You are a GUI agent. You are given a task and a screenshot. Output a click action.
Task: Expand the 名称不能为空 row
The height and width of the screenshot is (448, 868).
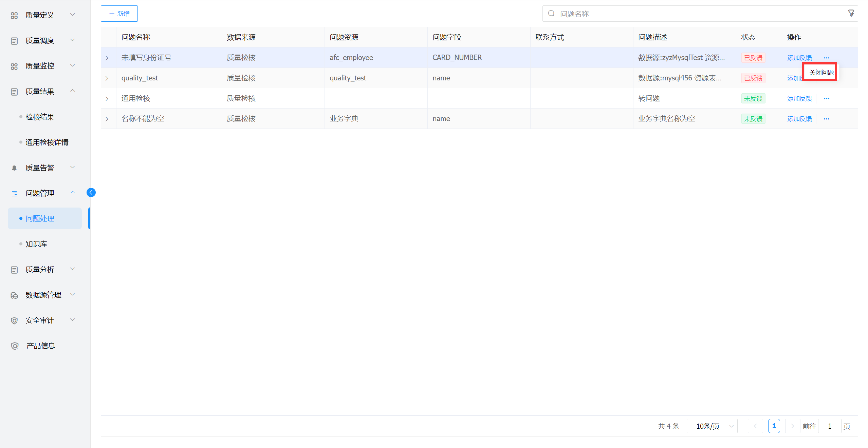point(107,119)
